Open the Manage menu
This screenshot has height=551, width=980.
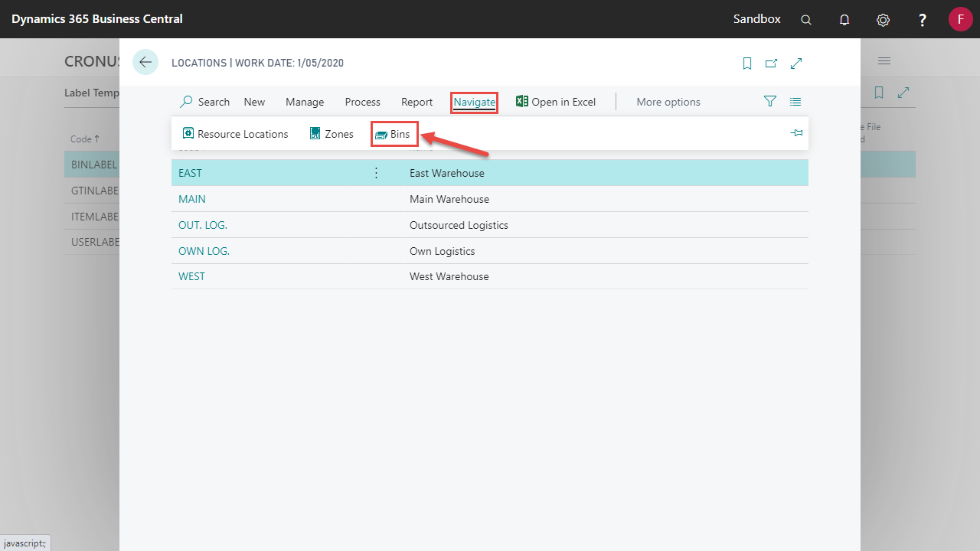pyautogui.click(x=305, y=102)
